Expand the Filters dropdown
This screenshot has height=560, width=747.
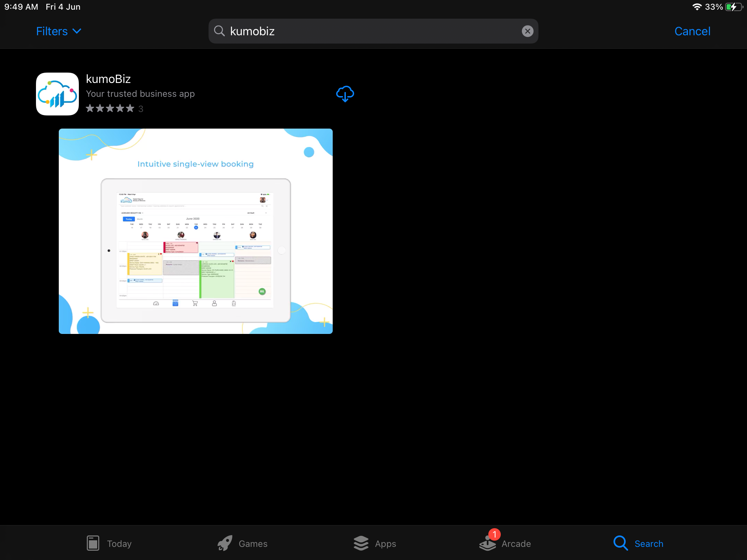pos(53,31)
